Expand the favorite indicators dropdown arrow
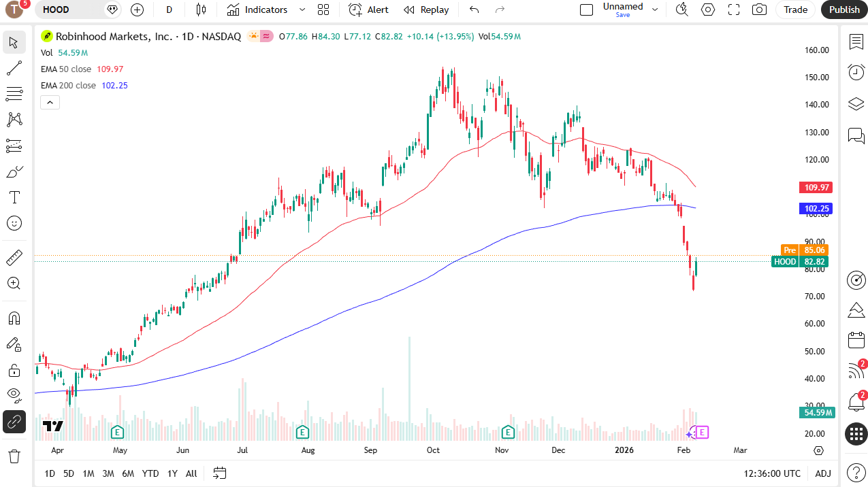 coord(302,10)
